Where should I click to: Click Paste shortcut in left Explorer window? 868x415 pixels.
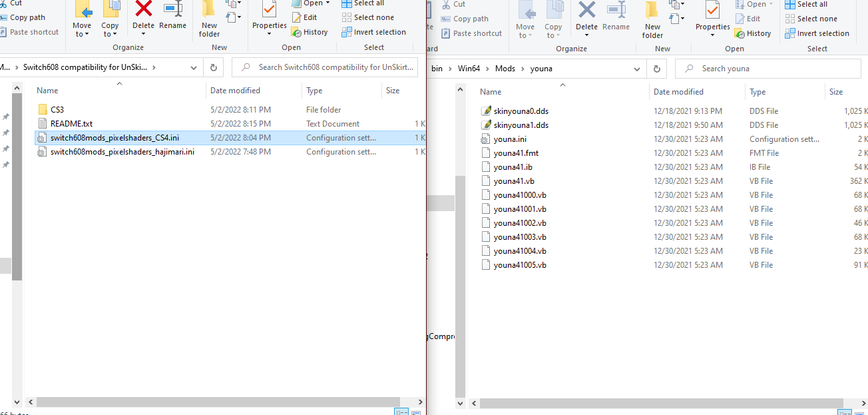30,32
